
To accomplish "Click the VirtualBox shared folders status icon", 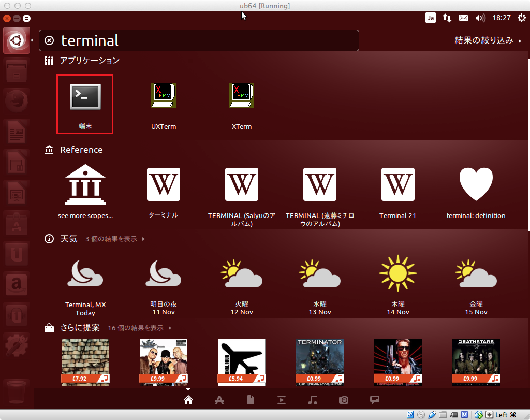I will [x=443, y=415].
